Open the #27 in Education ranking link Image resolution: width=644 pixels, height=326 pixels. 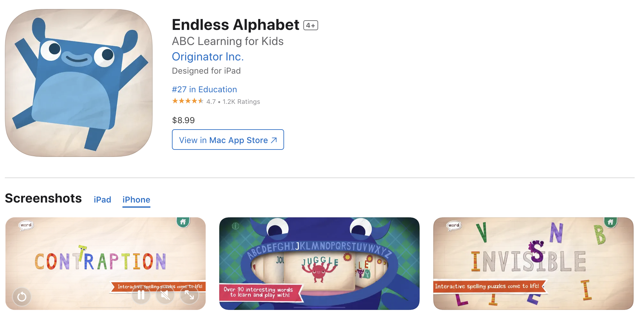pos(204,89)
